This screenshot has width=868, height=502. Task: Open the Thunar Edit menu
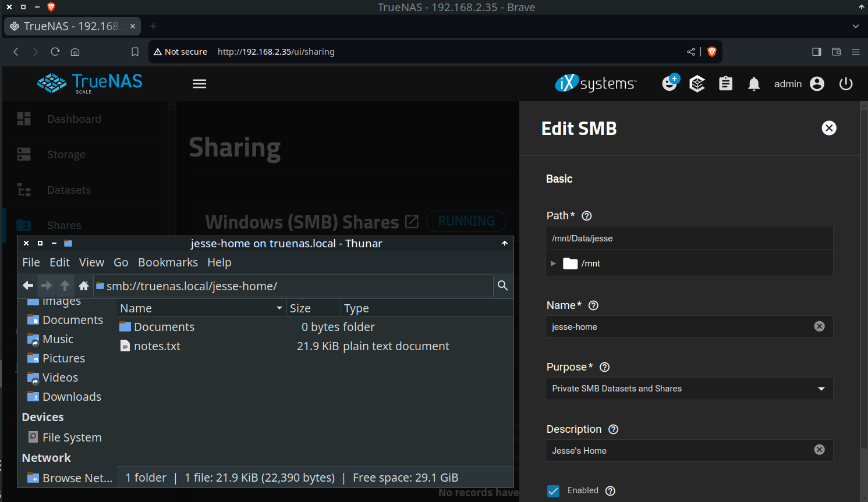point(59,262)
